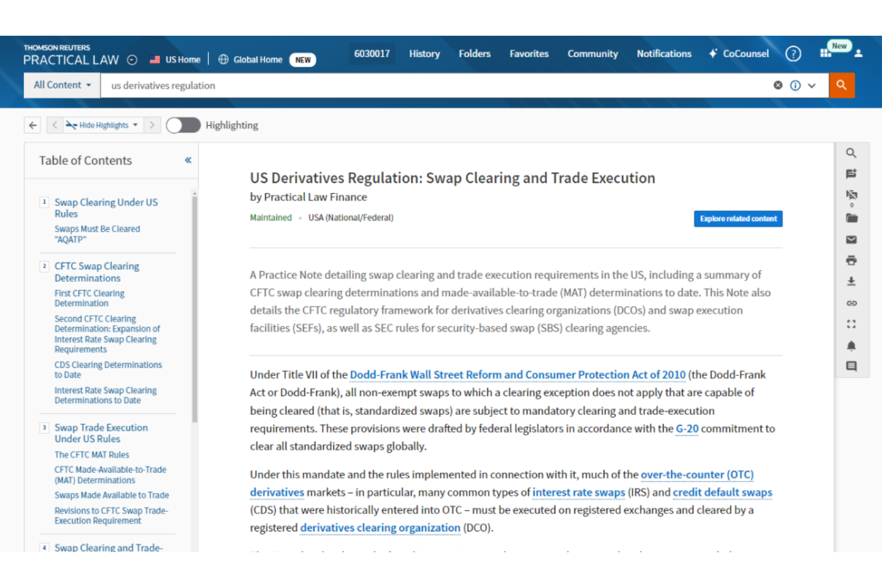Image resolution: width=882 pixels, height=588 pixels.
Task: Open the derivatives clearing organization link
Action: coord(380,528)
